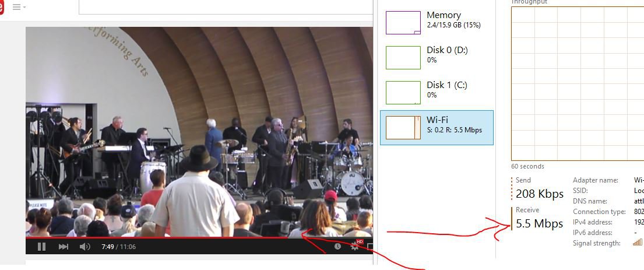
Task: Select the Wi-Fi performance item
Action: (437, 127)
